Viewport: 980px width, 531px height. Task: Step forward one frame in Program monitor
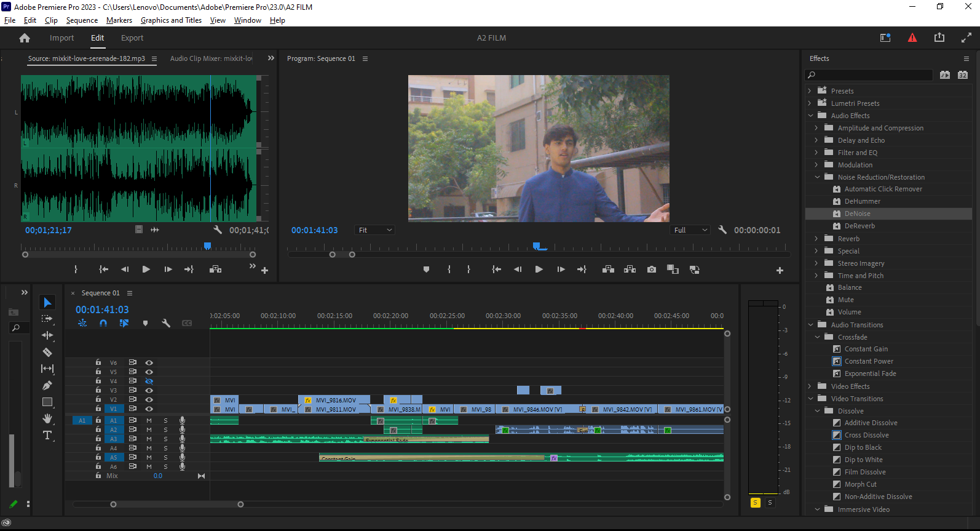(561, 269)
